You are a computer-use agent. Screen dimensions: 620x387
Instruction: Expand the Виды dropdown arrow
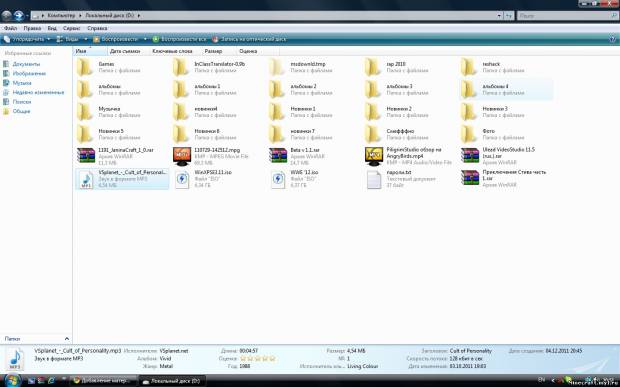pyautogui.click(x=85, y=39)
